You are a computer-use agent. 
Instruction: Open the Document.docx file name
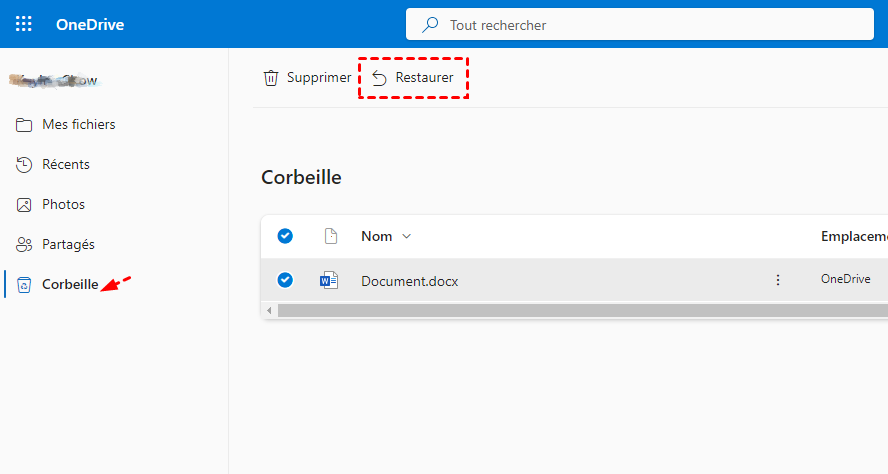pos(409,281)
